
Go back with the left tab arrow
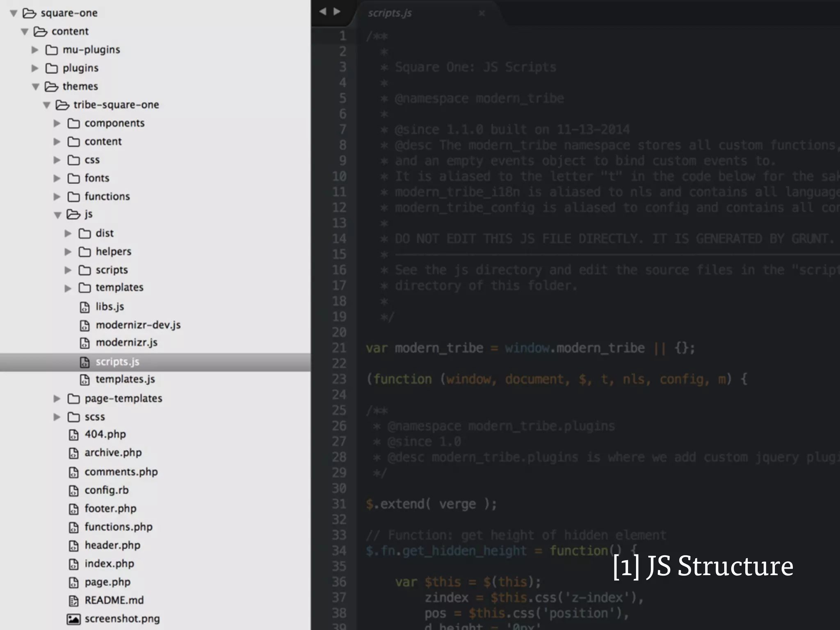pos(323,11)
